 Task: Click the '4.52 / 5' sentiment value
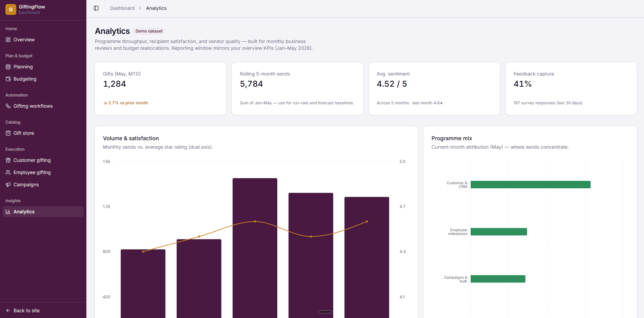click(392, 84)
